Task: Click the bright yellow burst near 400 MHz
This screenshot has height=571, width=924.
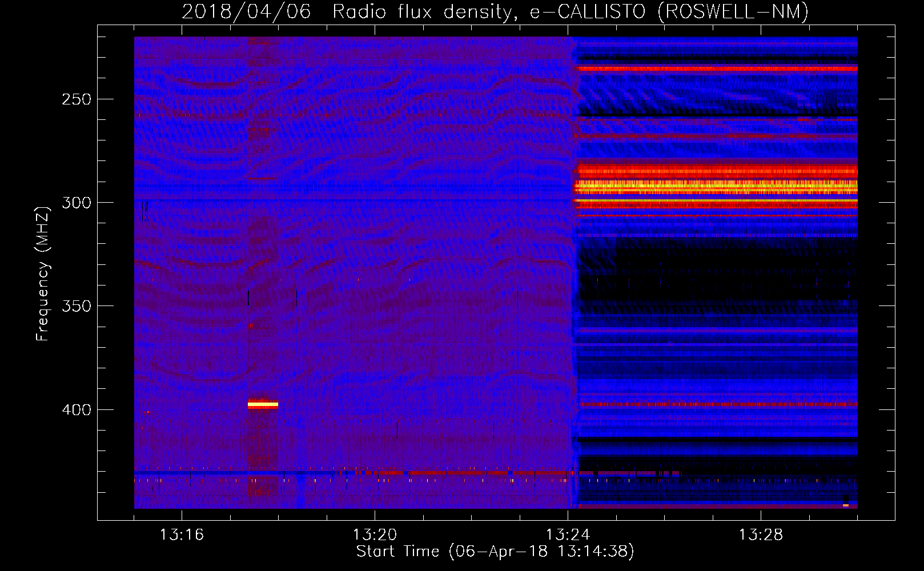Action: pos(263,404)
